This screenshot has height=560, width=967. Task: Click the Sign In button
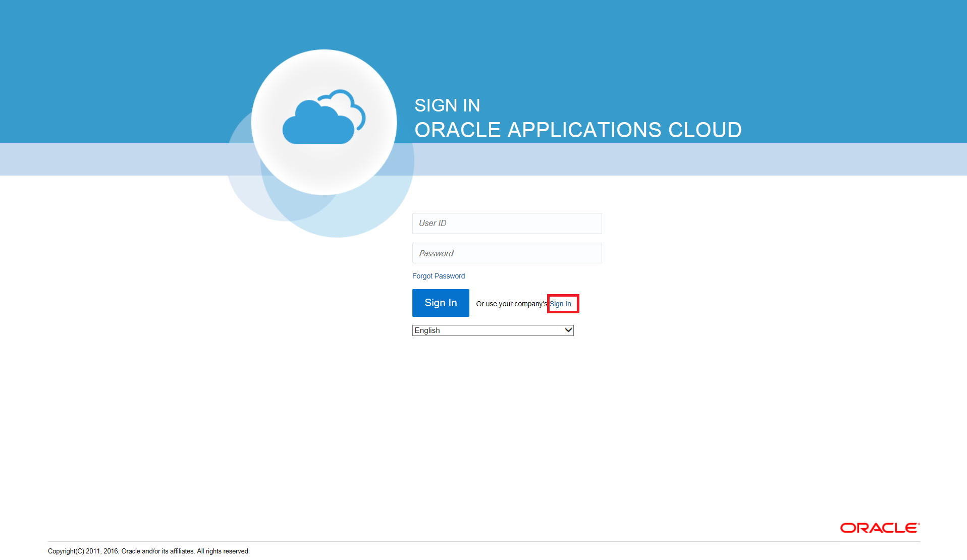(440, 303)
